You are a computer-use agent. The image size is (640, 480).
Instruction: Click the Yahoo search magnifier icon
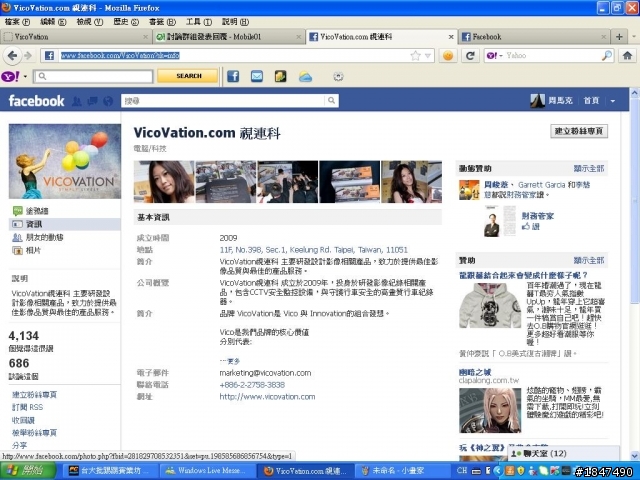(x=607, y=56)
